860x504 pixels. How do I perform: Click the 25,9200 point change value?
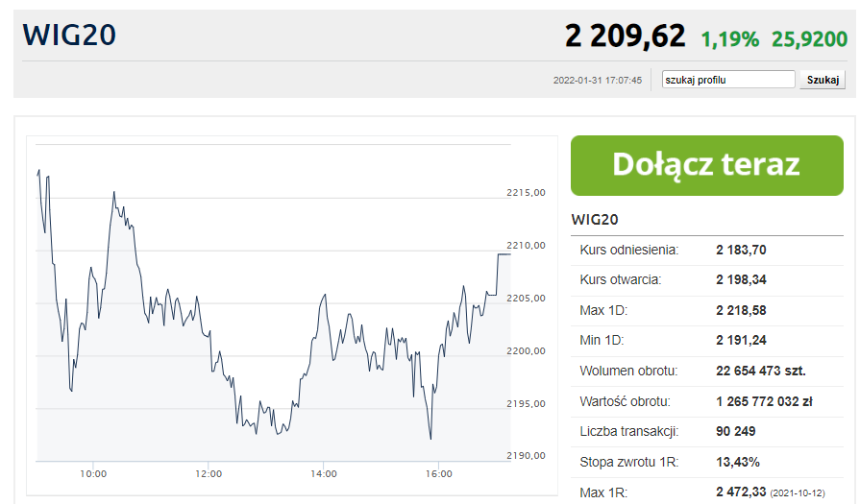(x=810, y=39)
